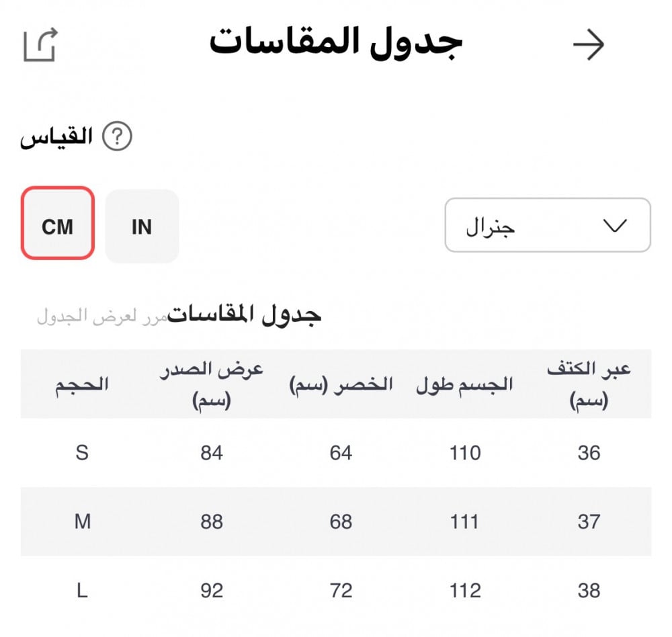672x637 pixels.
Task: Click the الجسم طول column header
Action: point(464,384)
